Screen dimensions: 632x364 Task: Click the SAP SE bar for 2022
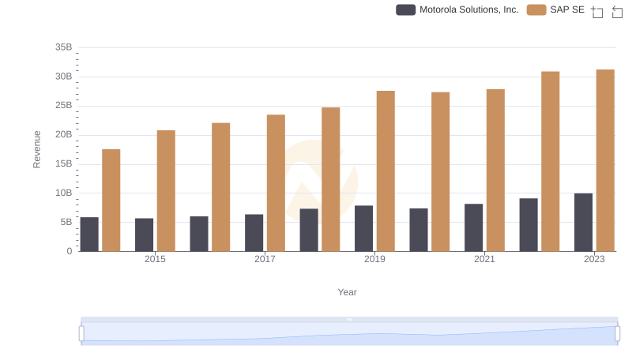(x=550, y=161)
